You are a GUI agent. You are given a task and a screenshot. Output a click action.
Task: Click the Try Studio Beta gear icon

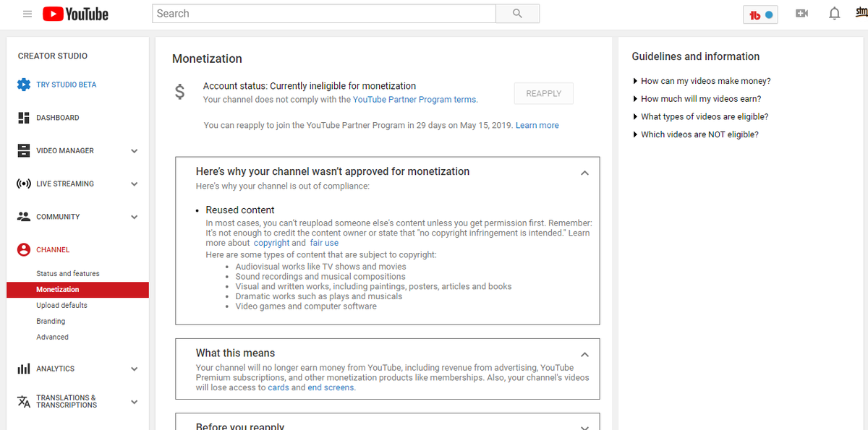(24, 85)
